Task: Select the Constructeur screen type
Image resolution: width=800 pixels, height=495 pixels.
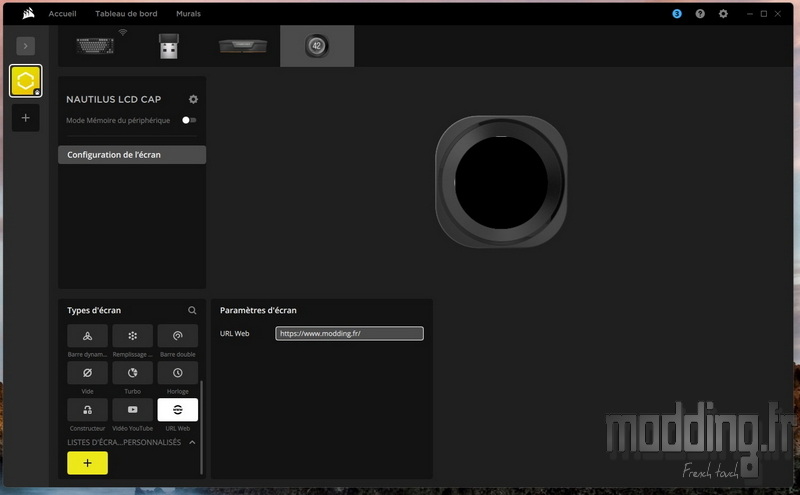Action: coord(87,409)
